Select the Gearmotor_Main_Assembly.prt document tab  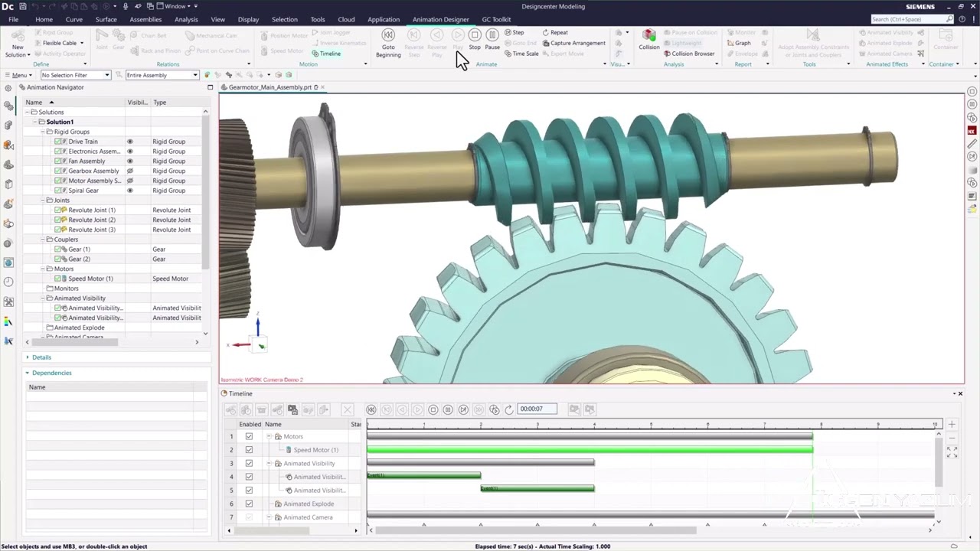click(273, 87)
